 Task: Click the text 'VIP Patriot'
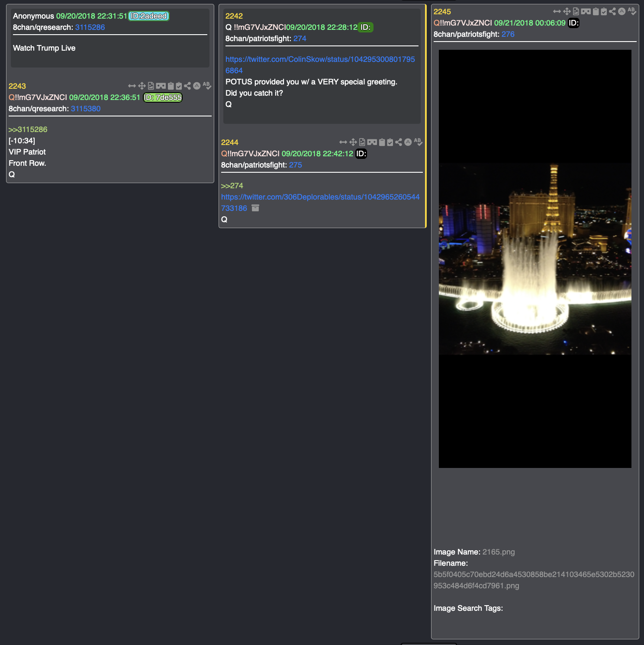coord(27,152)
